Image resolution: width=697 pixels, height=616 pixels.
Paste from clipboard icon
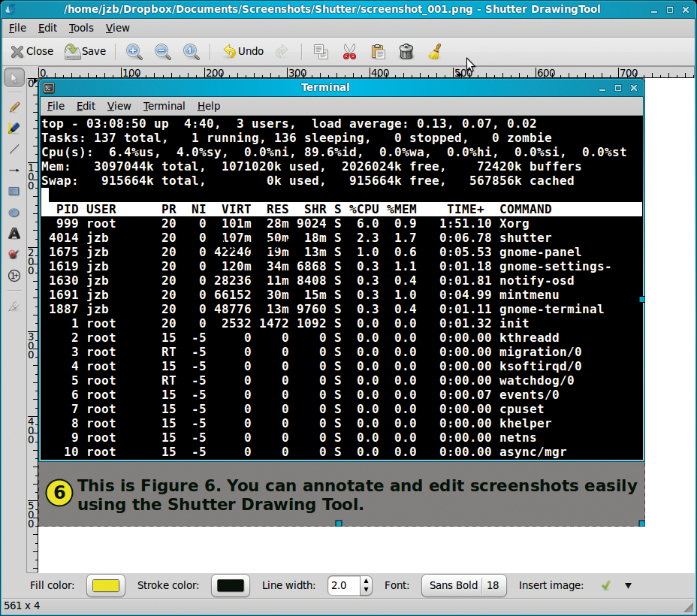coord(378,52)
